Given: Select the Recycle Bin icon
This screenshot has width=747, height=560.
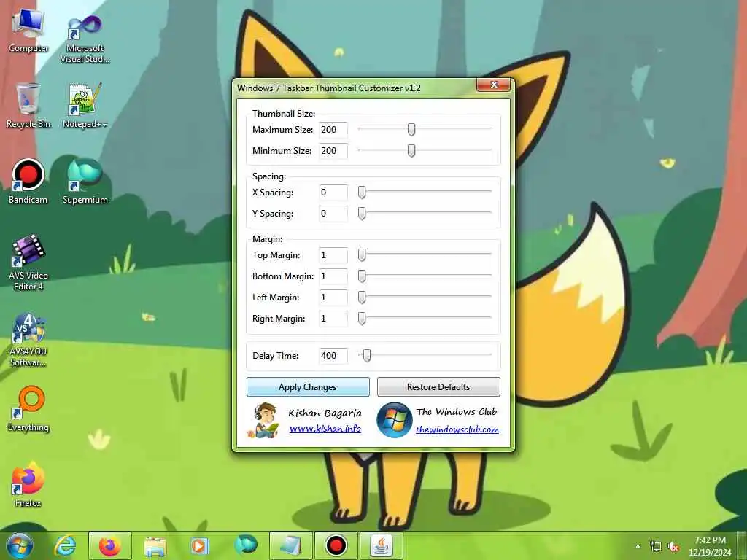Looking at the screenshot, I should [28, 105].
